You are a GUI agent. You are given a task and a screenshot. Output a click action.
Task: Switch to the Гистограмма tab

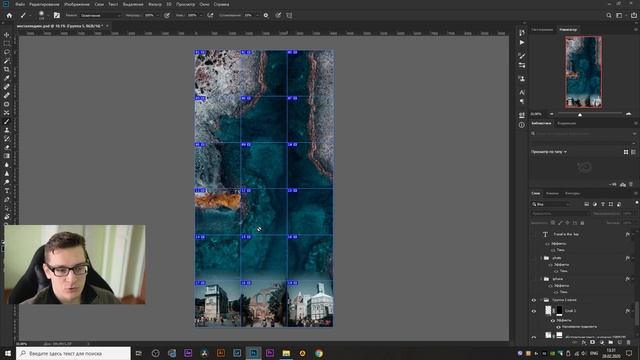pyautogui.click(x=542, y=30)
